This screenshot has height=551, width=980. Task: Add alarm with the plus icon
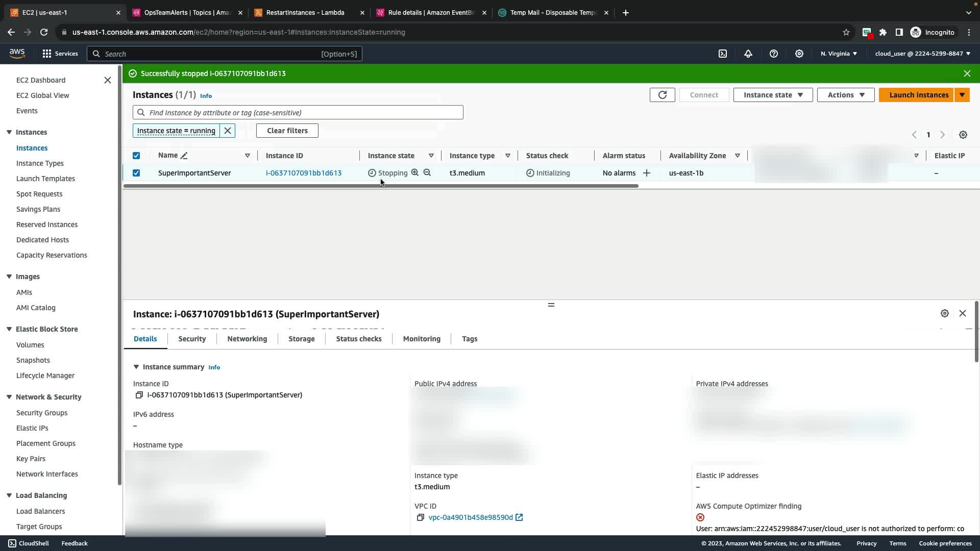coord(647,173)
